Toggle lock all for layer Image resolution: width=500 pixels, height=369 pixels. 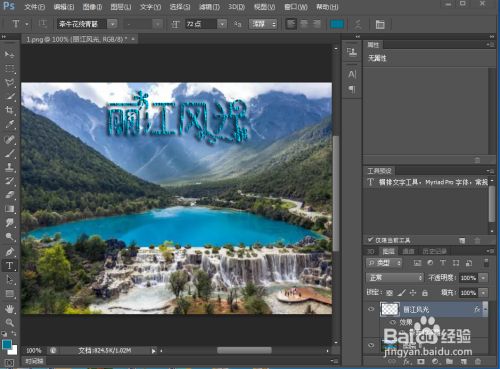[x=425, y=293]
